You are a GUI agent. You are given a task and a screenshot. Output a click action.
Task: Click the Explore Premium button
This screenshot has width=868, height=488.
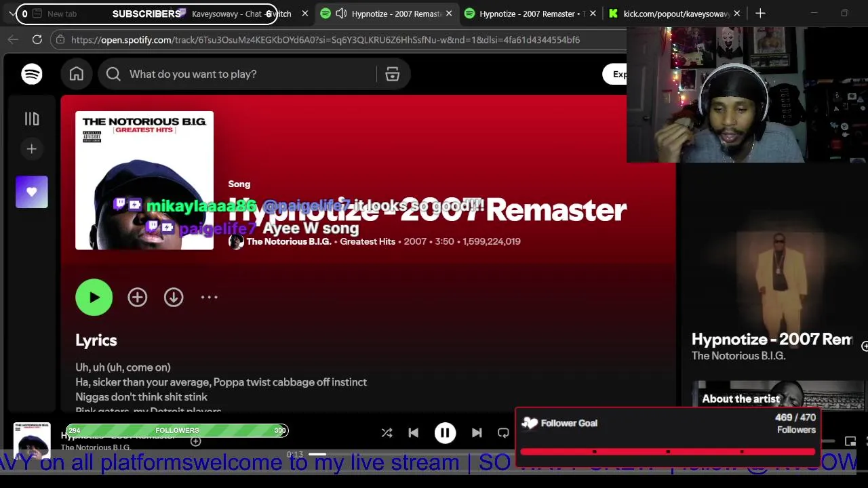(615, 75)
